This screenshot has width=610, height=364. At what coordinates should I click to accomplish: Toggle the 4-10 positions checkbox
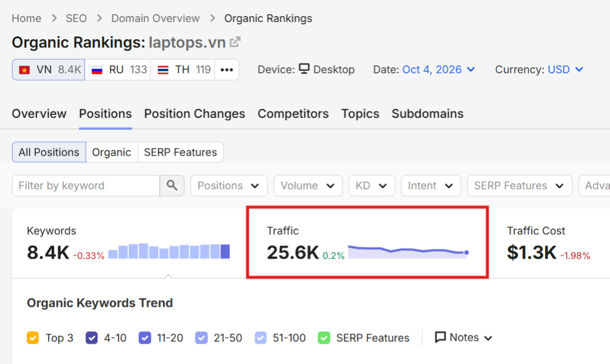tap(91, 338)
